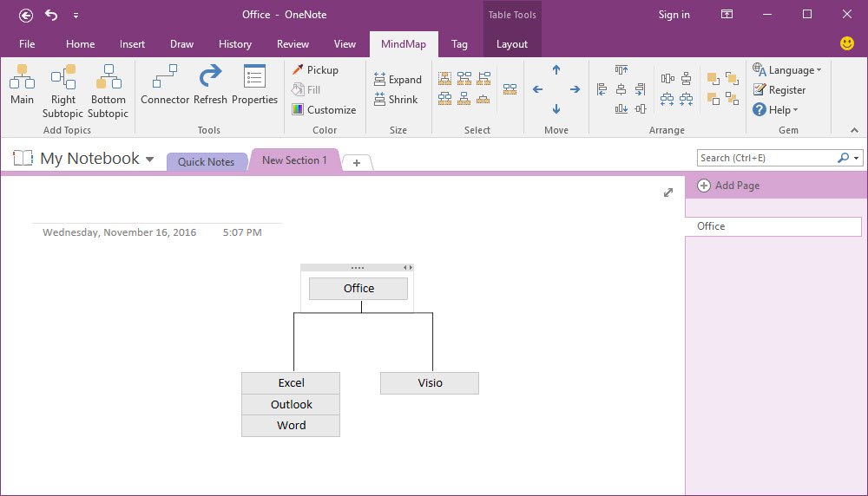Screen dimensions: 868x496
Task: Select the Connector tool
Action: click(165, 85)
